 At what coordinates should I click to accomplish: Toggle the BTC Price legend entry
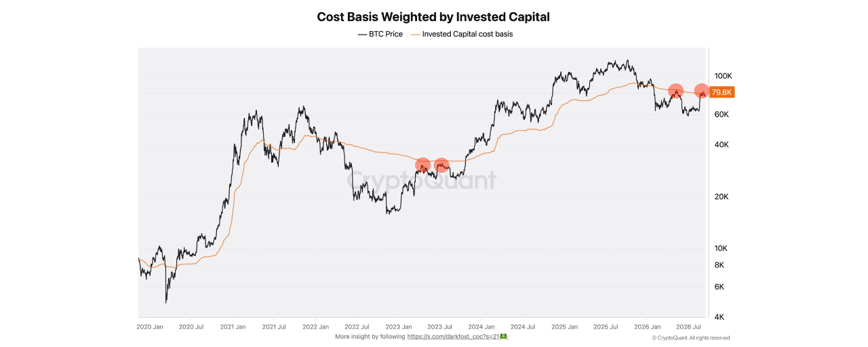point(380,34)
